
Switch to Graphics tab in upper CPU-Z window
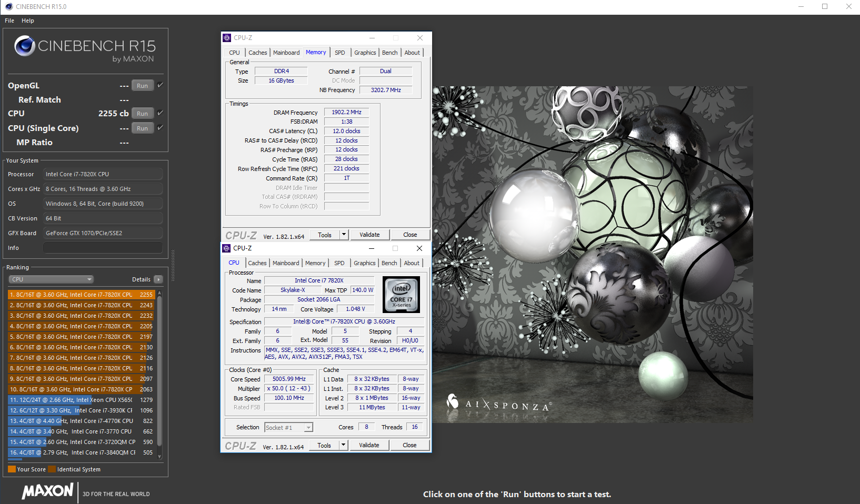365,53
